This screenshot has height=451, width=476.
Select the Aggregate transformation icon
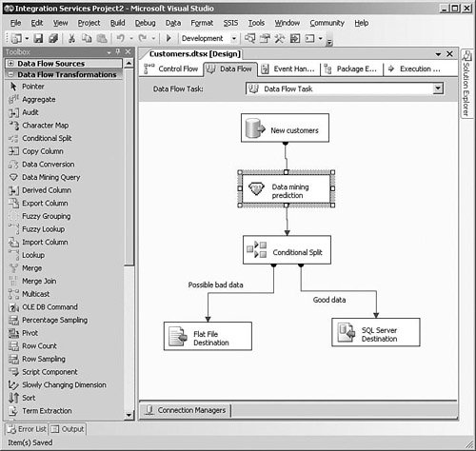(13, 100)
